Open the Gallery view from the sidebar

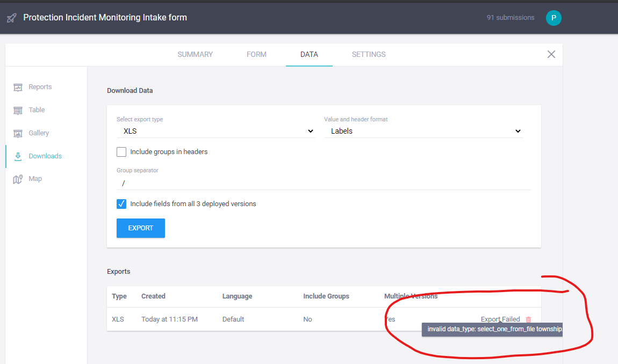19,133
